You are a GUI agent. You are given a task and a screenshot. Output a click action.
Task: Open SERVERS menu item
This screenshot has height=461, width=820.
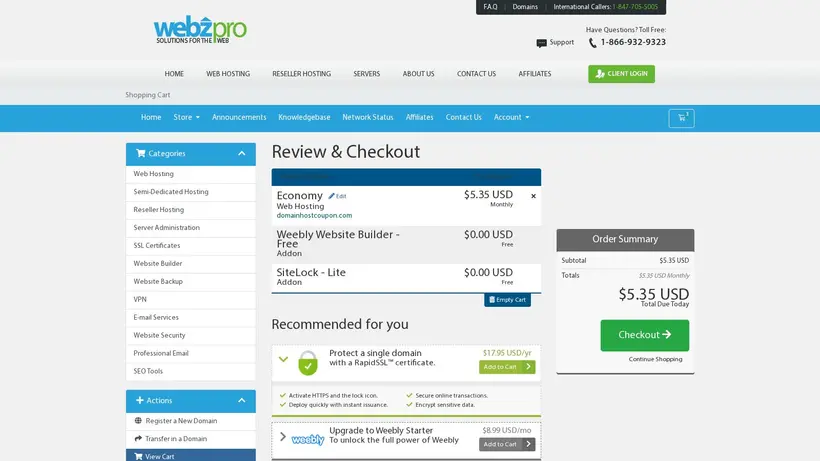pyautogui.click(x=367, y=74)
